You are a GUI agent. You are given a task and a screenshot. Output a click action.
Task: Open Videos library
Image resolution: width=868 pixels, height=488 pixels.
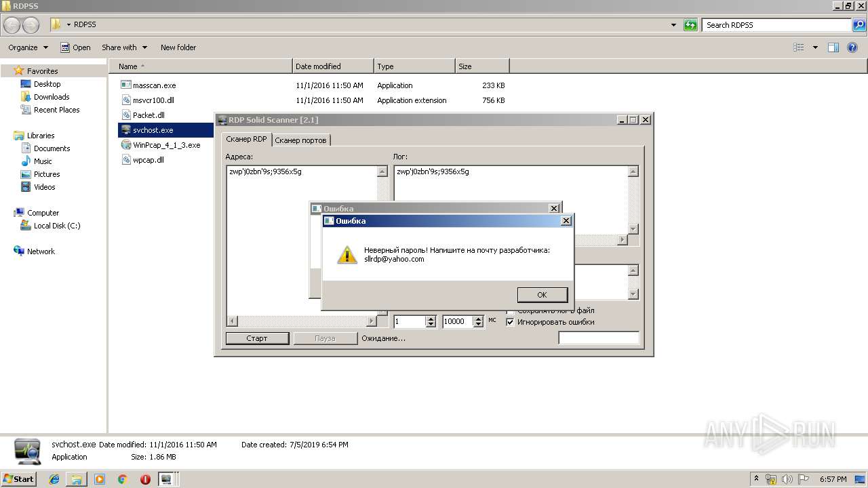[44, 187]
